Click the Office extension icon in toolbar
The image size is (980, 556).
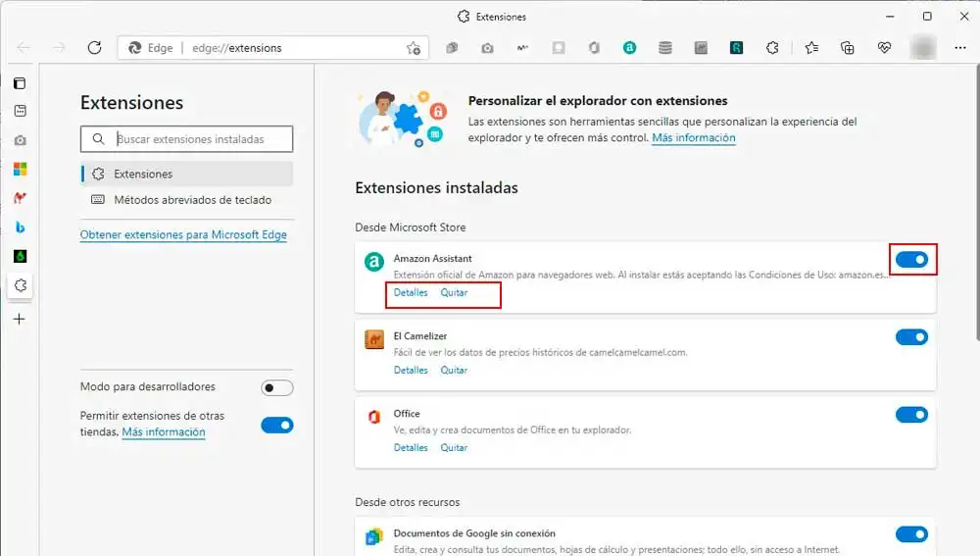pos(594,47)
